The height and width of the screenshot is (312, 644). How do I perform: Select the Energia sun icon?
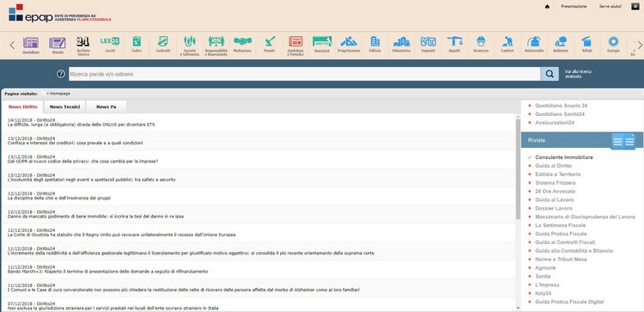(613, 45)
